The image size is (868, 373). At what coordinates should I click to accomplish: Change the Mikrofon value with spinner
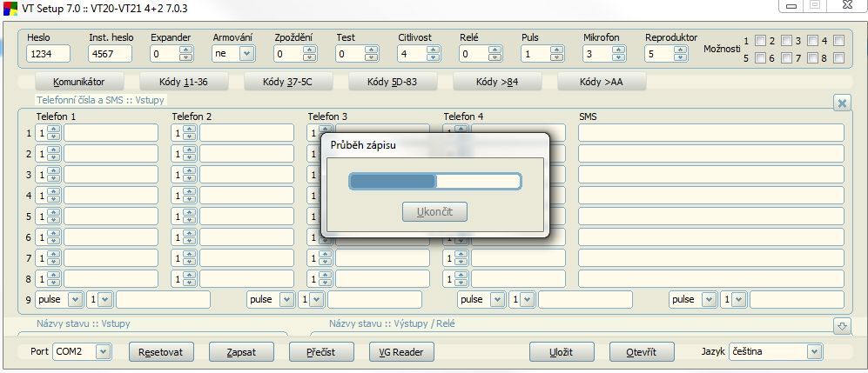[x=618, y=54]
